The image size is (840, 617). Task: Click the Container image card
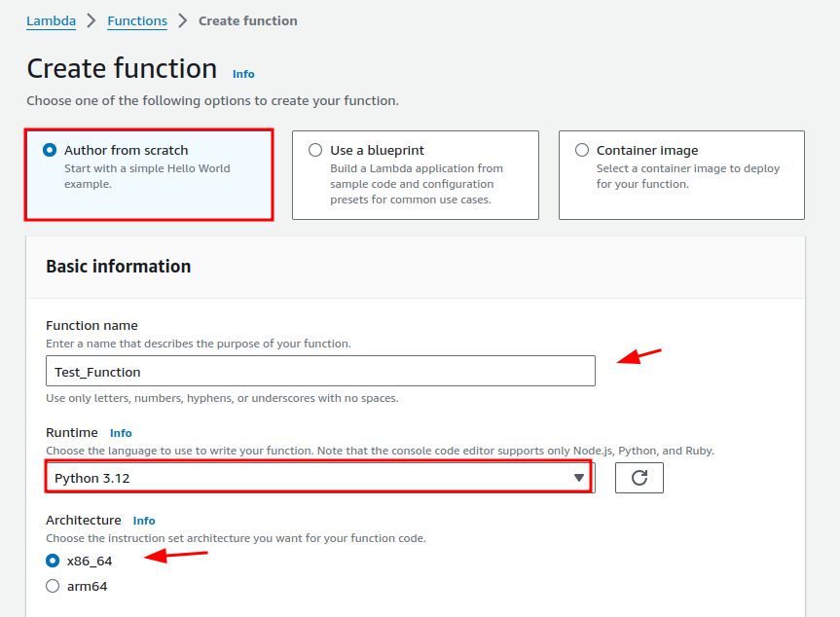click(x=681, y=175)
